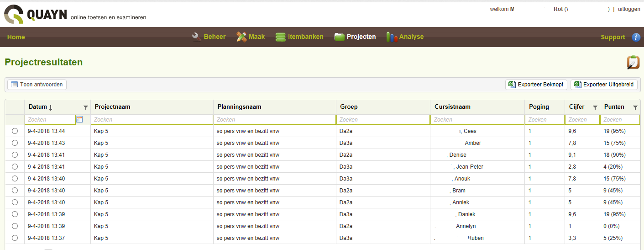Click the Quayn logo

(x=36, y=14)
